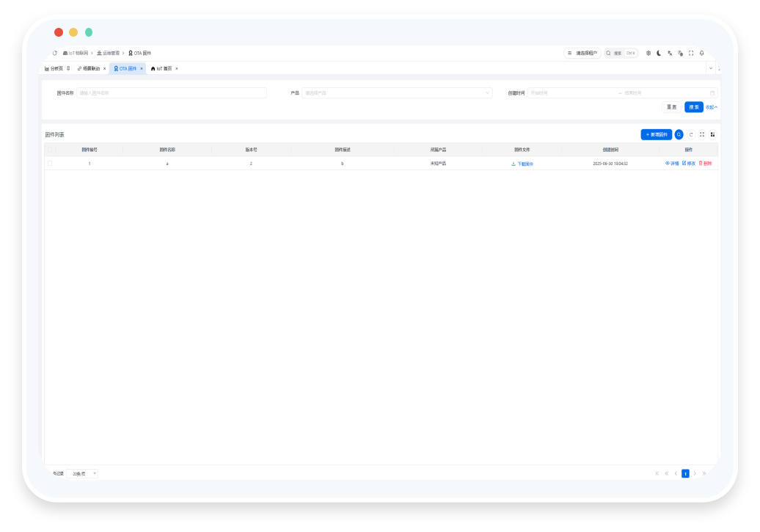
Task: Click the blue 搜索 search button
Action: tap(693, 107)
